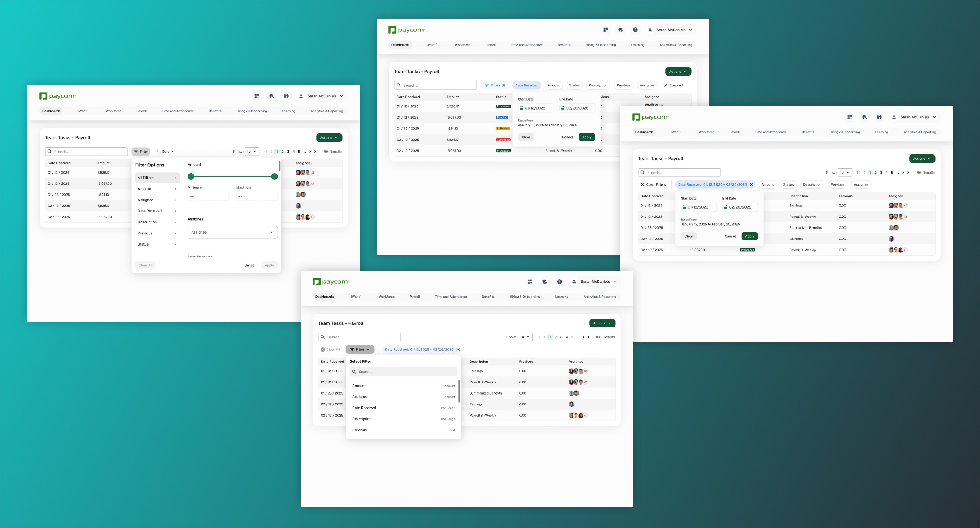Expand the Date Received category in Filter Options list
980x528 pixels.
pyautogui.click(x=157, y=211)
